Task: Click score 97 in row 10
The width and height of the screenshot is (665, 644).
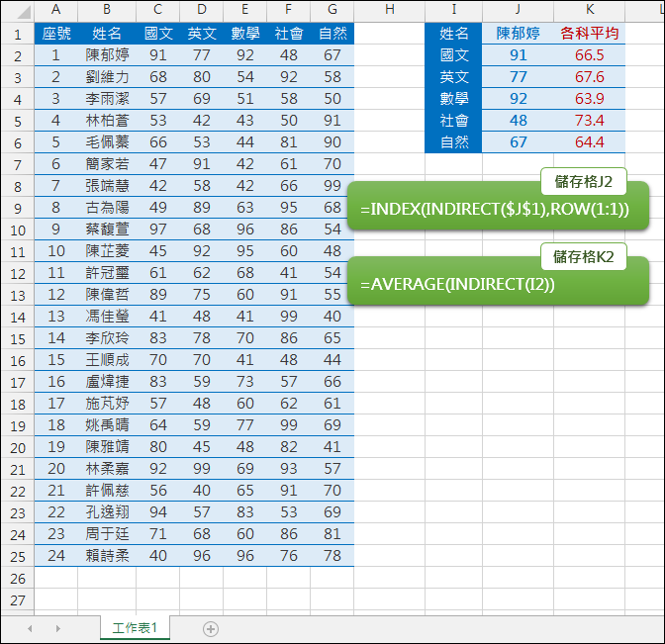Action: (158, 230)
